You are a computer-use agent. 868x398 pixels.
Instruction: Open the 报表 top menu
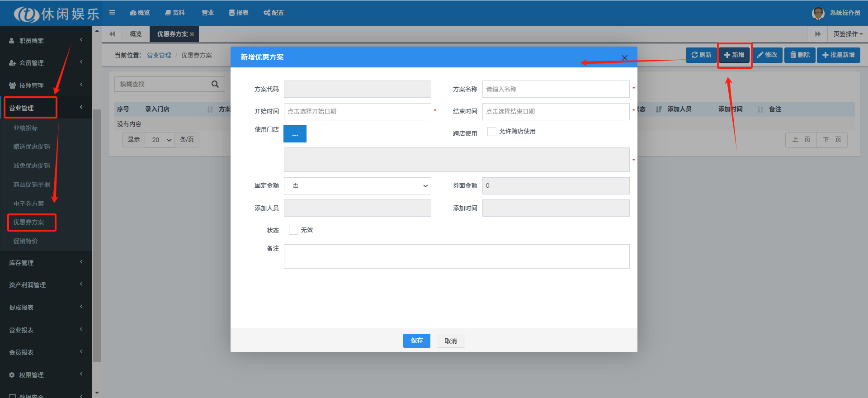(239, 13)
